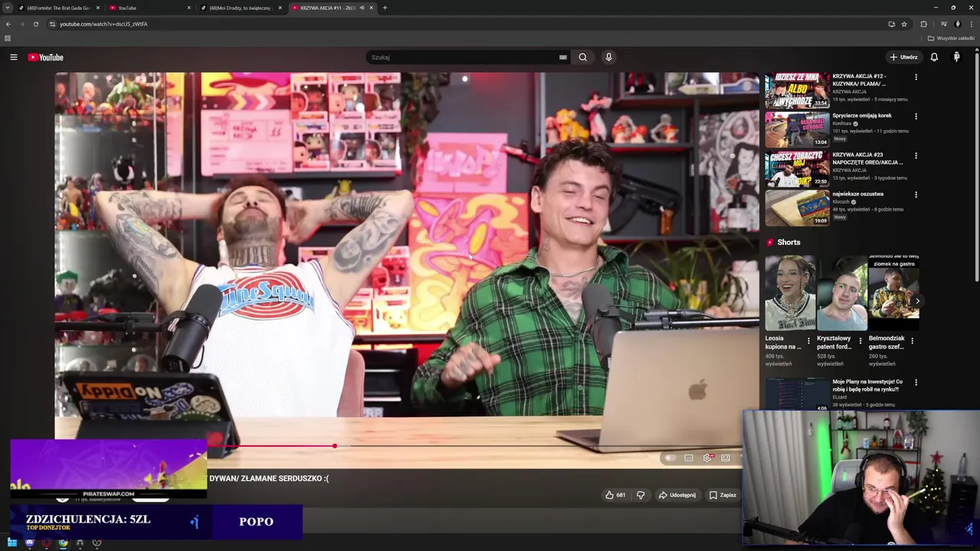Go to YouTube home via logo
Viewport: 980px width, 551px height.
click(x=46, y=57)
